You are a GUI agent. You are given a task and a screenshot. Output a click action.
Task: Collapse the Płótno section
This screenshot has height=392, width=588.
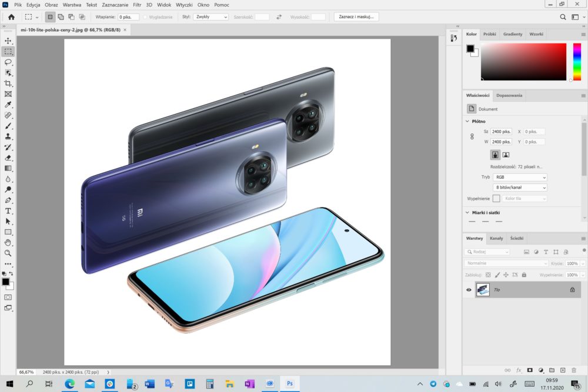tap(467, 121)
